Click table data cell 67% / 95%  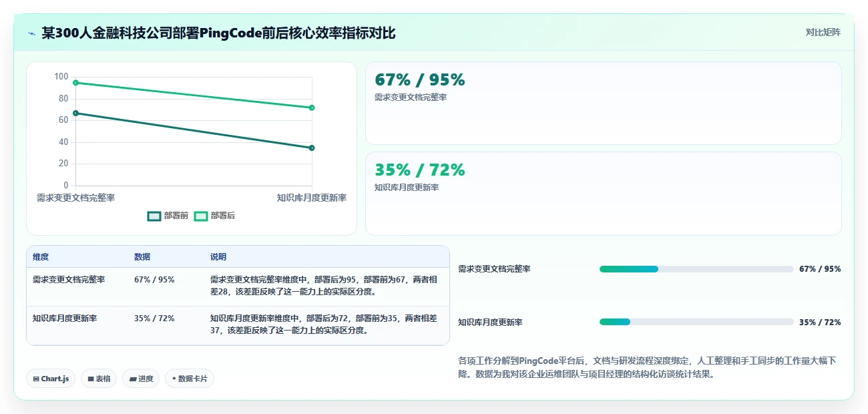[154, 280]
